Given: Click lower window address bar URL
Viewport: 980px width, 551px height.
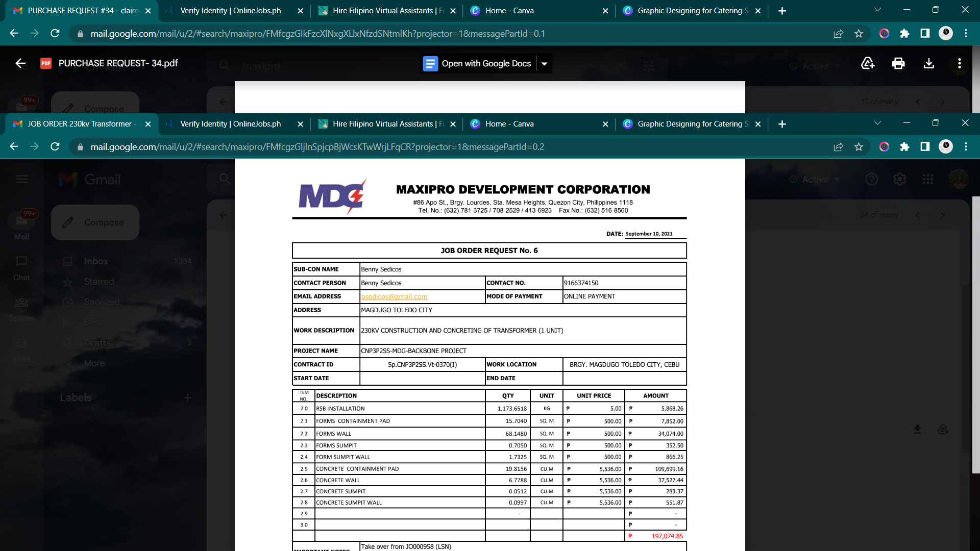Looking at the screenshot, I should [316, 147].
